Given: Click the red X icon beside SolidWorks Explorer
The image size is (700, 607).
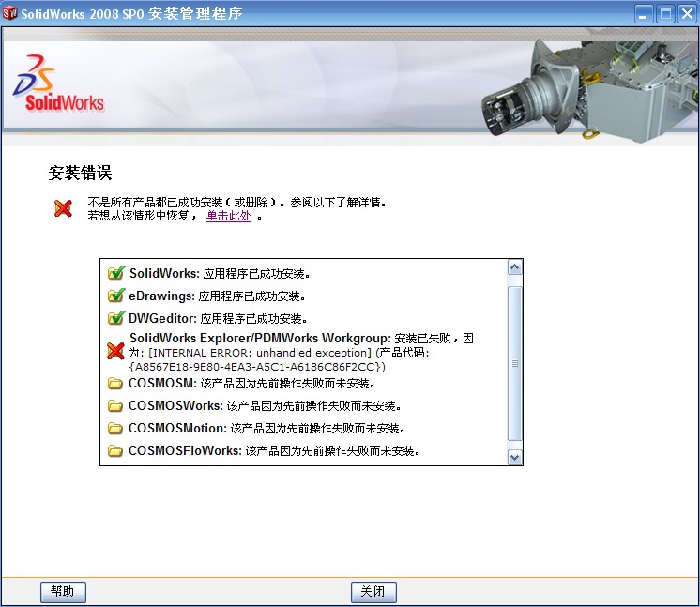Looking at the screenshot, I should click(115, 351).
